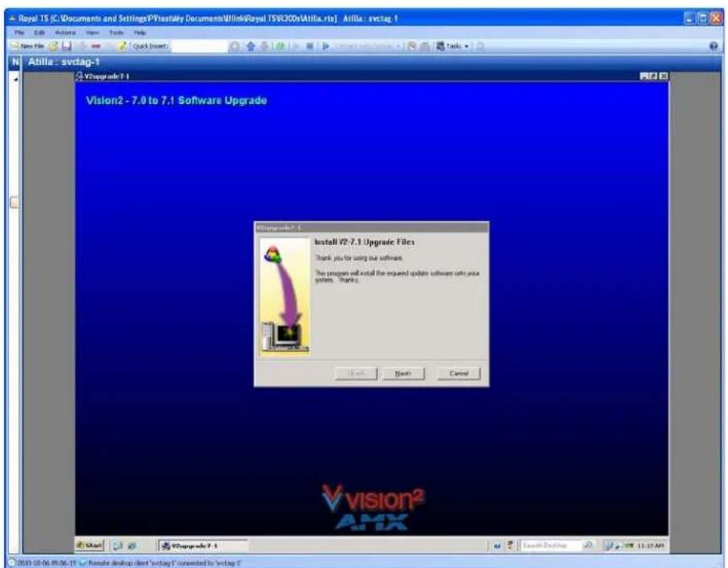Open the File menu
This screenshot has height=568, width=728.
point(19,33)
